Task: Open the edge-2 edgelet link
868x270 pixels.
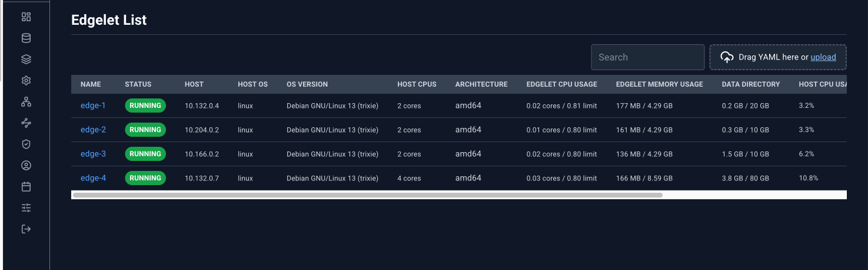Action: [93, 130]
